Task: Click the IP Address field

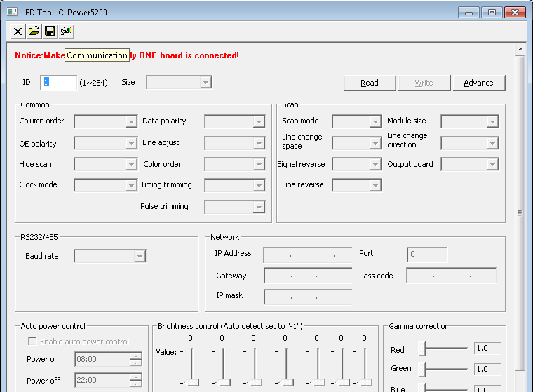Action: tap(308, 255)
